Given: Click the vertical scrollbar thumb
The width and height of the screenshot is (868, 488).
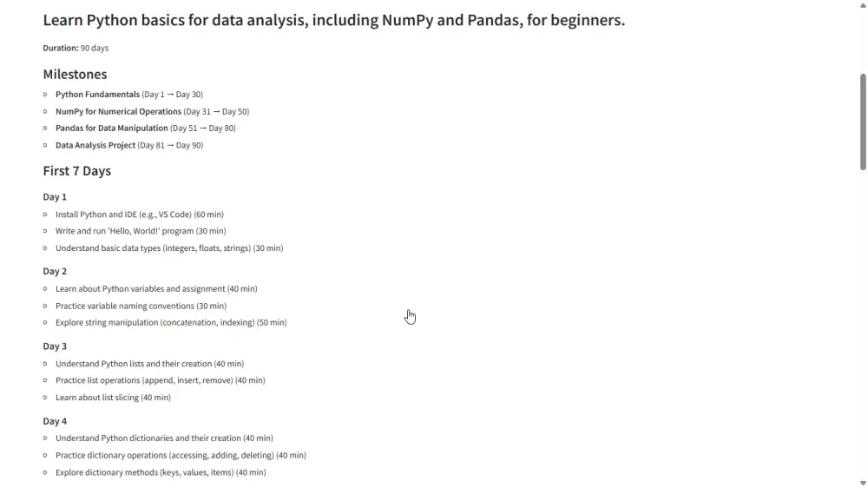Looking at the screenshot, I should tap(863, 122).
